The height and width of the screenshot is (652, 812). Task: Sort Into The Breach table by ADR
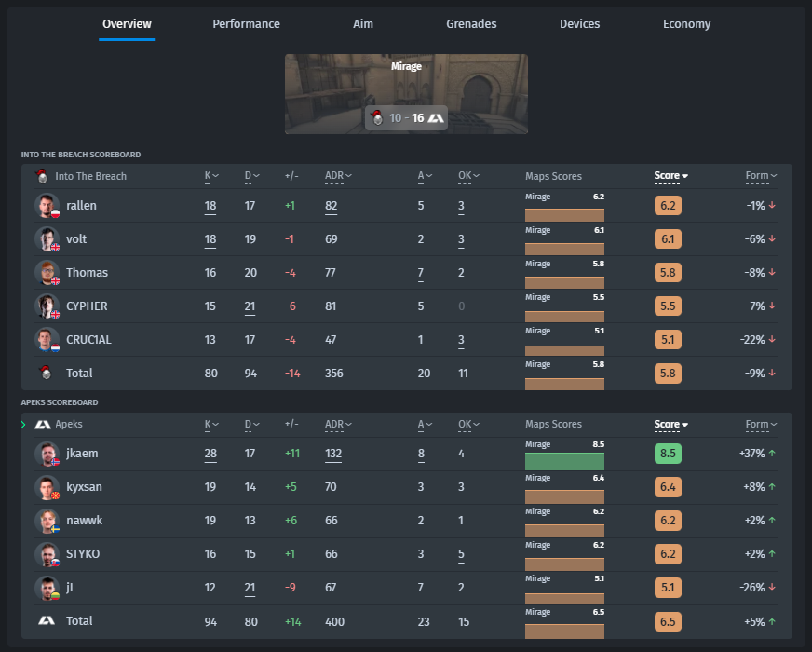pyautogui.click(x=338, y=176)
